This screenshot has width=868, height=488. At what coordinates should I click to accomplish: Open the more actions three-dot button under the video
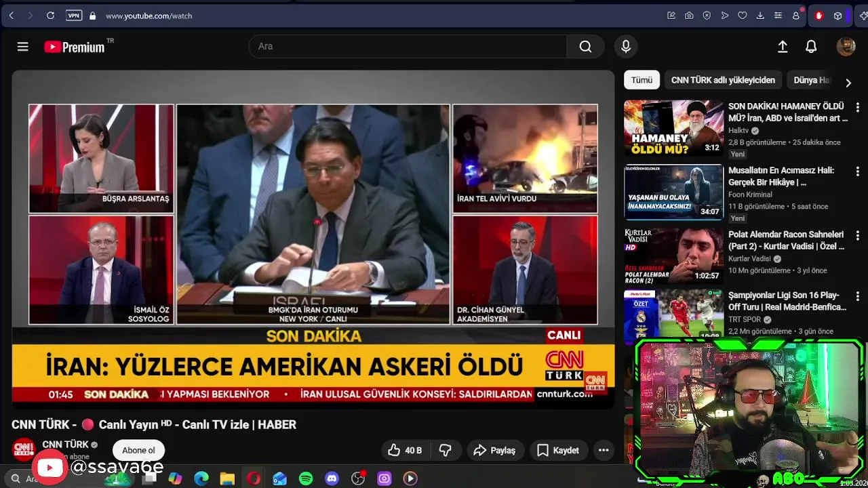pos(604,450)
